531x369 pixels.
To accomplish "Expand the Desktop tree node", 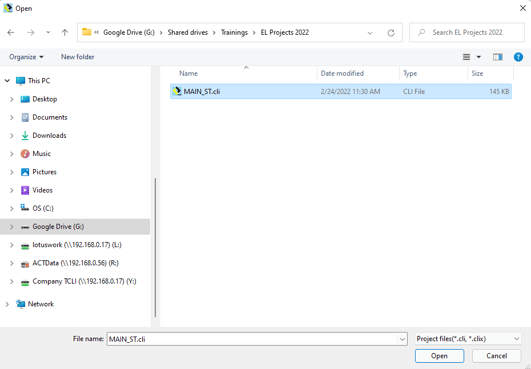I will 12,99.
